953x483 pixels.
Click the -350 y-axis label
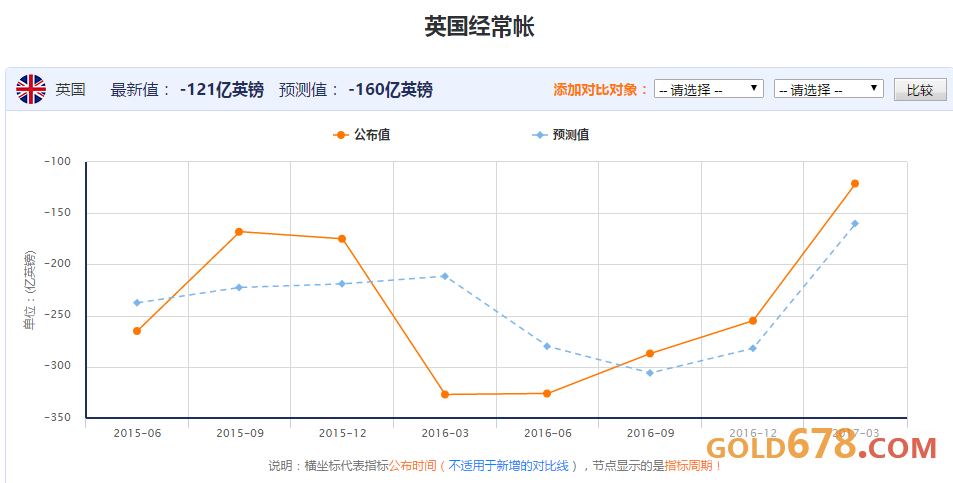tap(57, 417)
